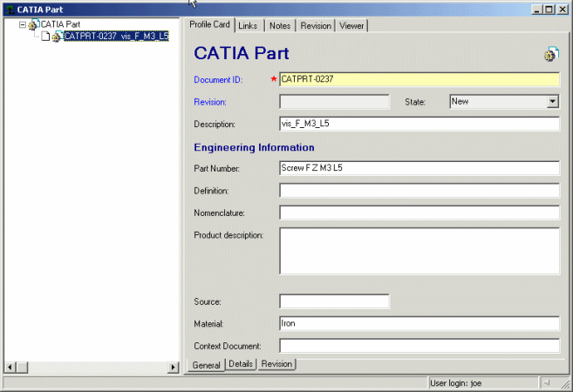573x392 pixels.
Task: Open the bottom Revision tab
Action: pyautogui.click(x=276, y=364)
